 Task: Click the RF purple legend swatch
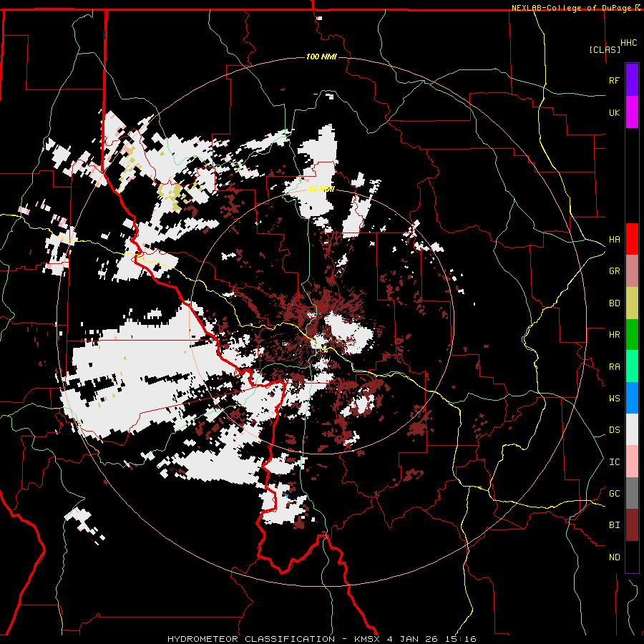(x=632, y=80)
